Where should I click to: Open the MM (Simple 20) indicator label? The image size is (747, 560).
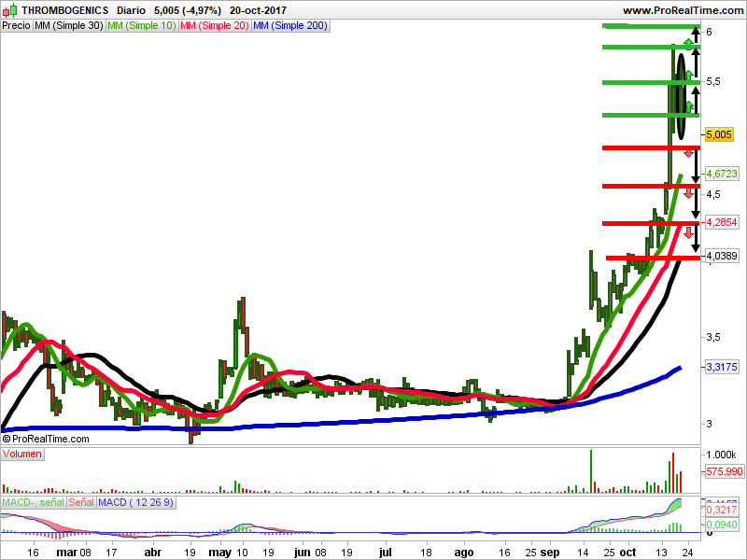[215, 26]
